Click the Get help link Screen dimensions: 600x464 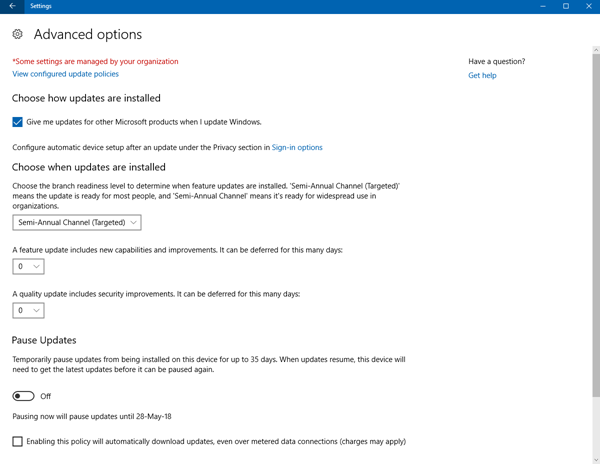click(482, 75)
